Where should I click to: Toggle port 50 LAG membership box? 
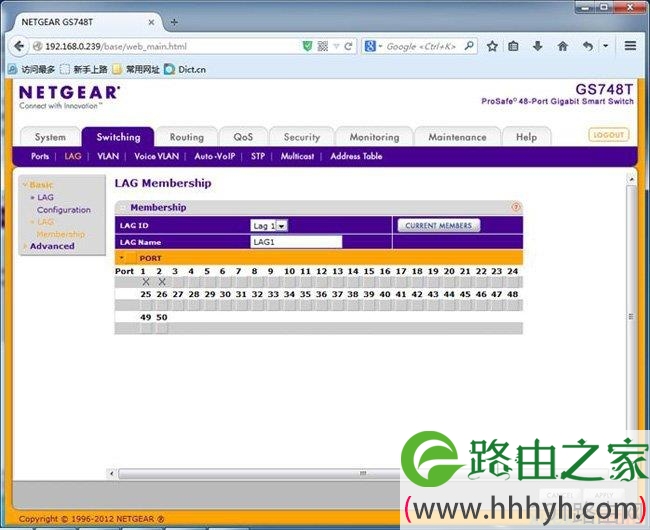(162, 329)
